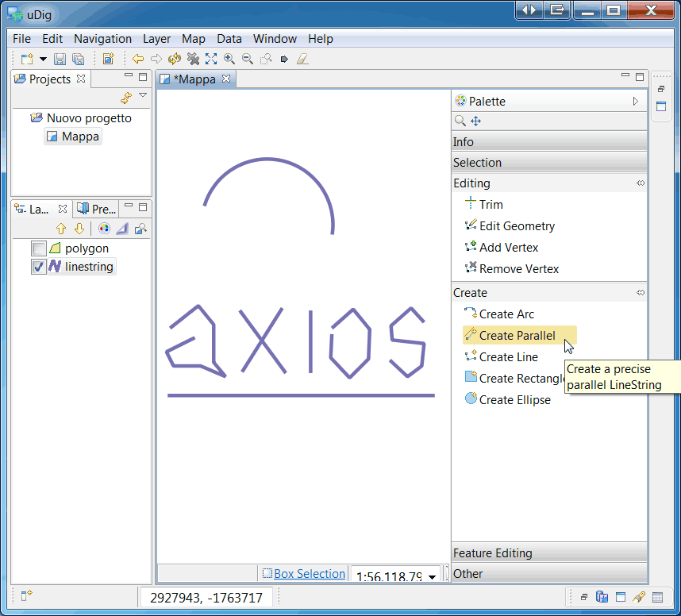Click the Commit changes arrow icon
The image size is (681, 616).
tap(284, 59)
